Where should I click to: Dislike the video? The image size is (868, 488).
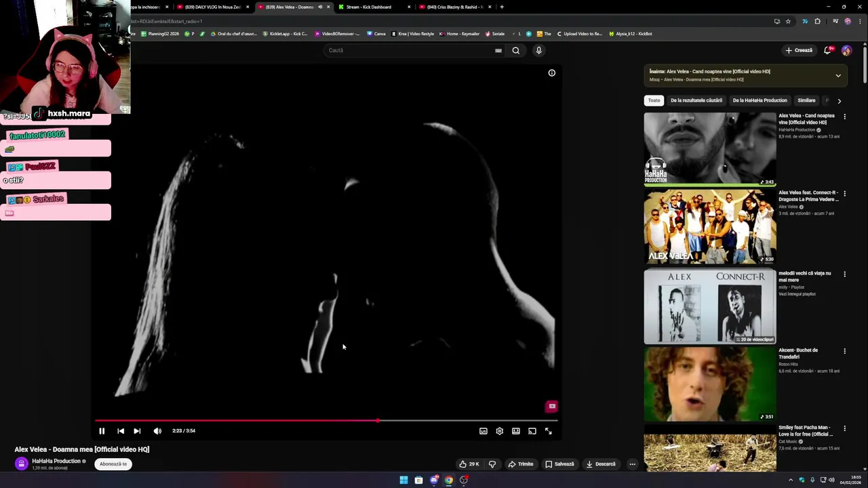click(492, 464)
